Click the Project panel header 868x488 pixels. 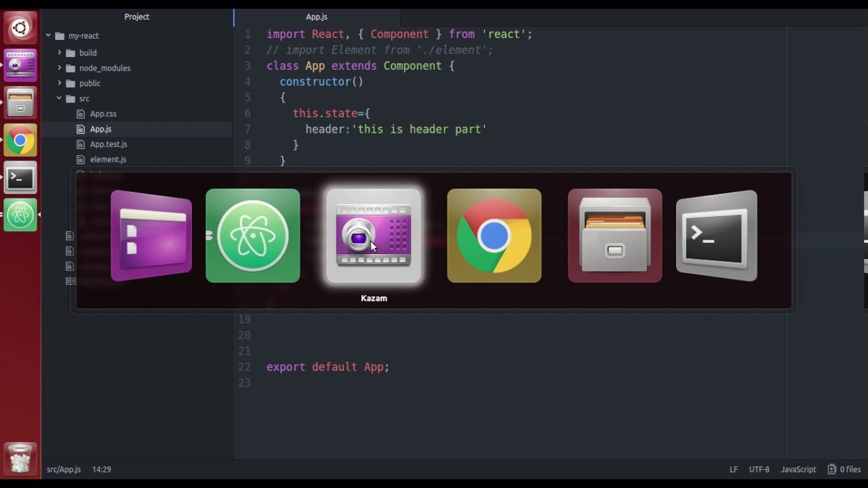point(137,17)
